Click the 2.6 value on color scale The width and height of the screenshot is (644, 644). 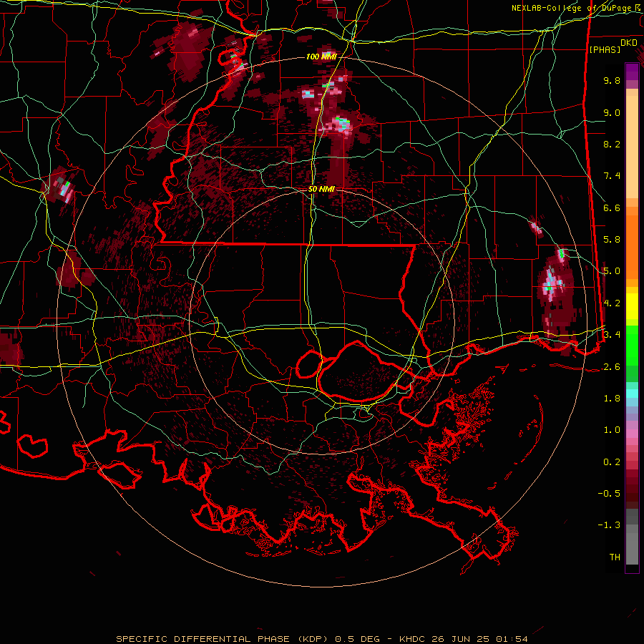[x=612, y=367]
